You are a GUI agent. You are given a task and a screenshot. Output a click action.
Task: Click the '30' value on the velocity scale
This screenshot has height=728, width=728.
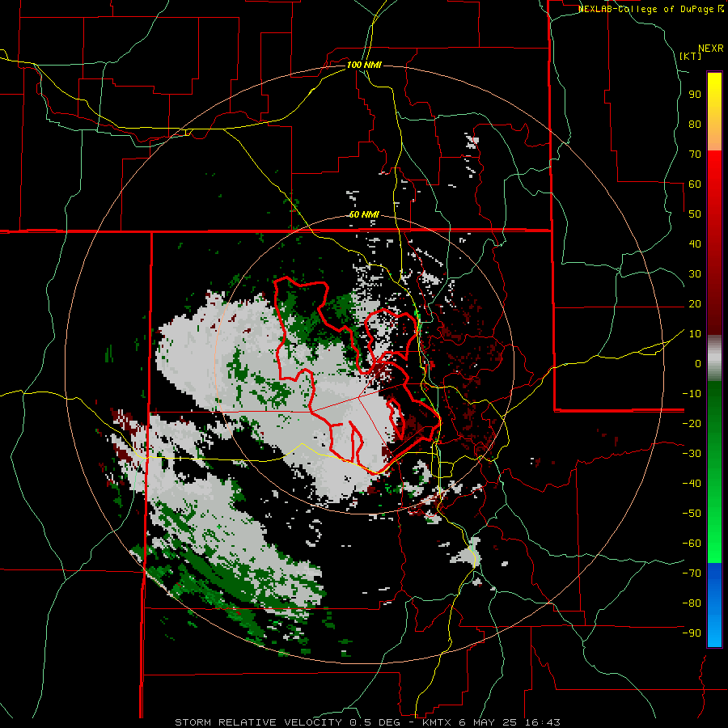point(695,274)
